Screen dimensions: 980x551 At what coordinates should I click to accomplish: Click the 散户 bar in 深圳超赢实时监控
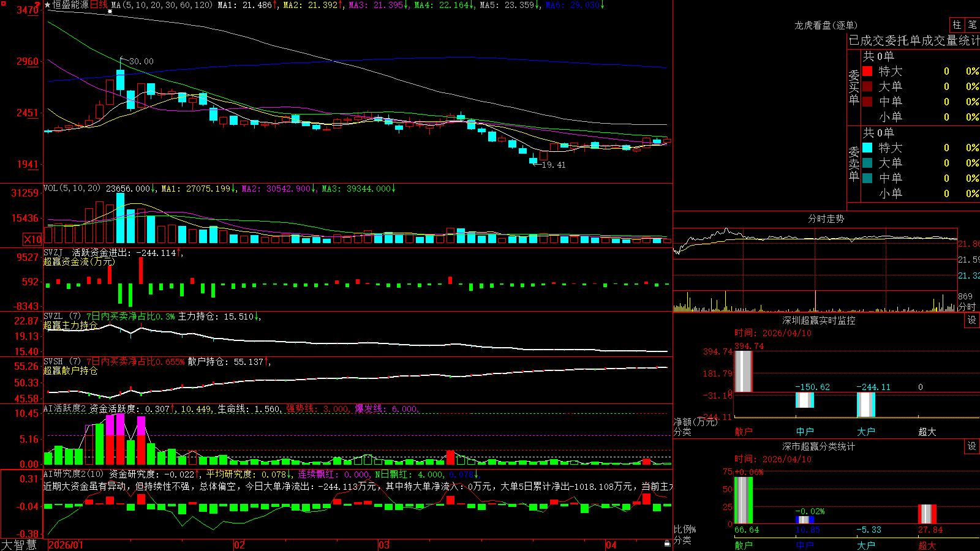(744, 372)
